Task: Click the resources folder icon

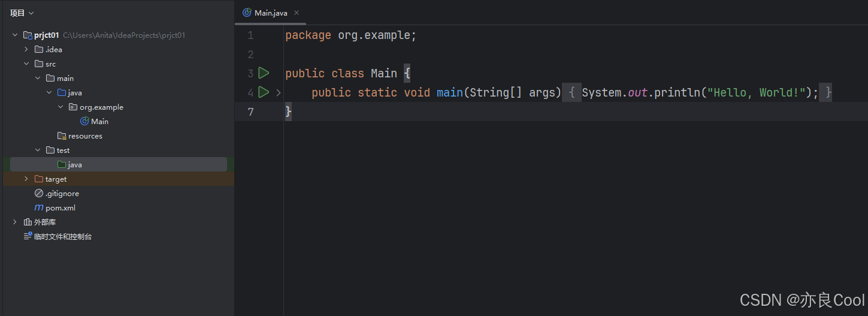Action: 62,136
